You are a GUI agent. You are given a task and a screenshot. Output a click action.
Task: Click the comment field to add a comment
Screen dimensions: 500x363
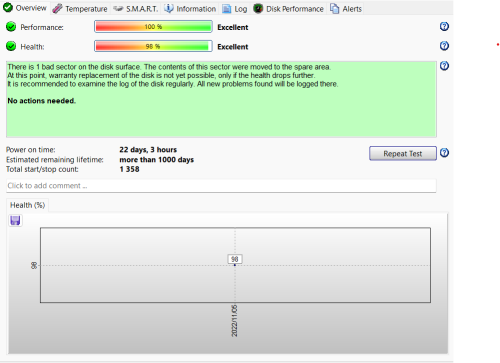[x=221, y=186]
